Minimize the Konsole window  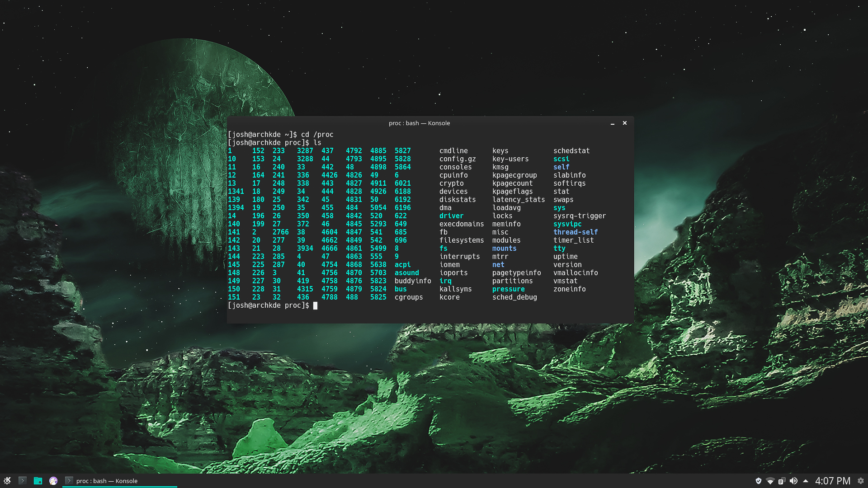pyautogui.click(x=613, y=123)
